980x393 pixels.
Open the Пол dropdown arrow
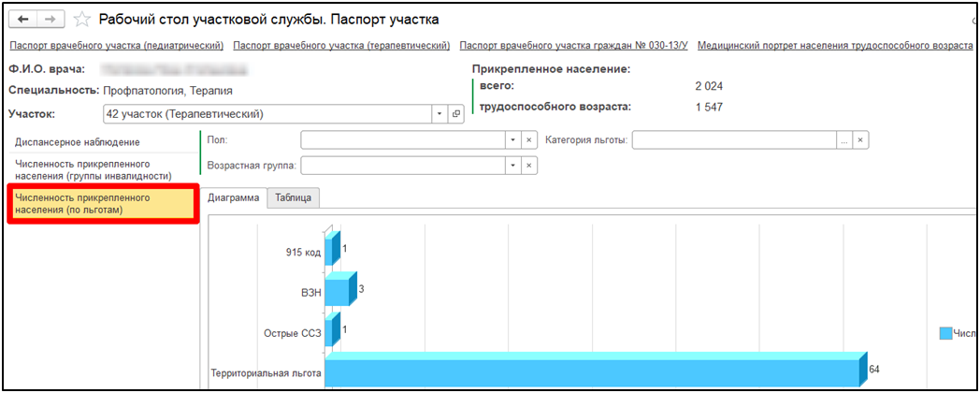(x=512, y=140)
